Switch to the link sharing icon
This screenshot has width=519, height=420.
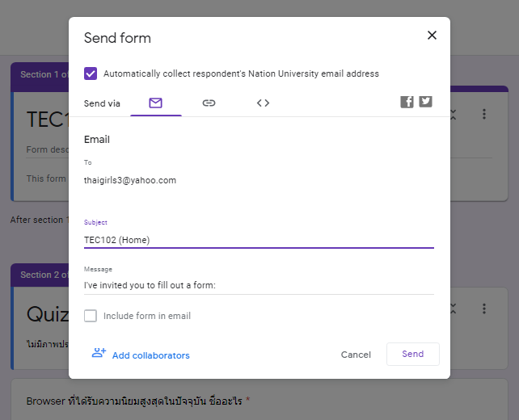pyautogui.click(x=209, y=103)
